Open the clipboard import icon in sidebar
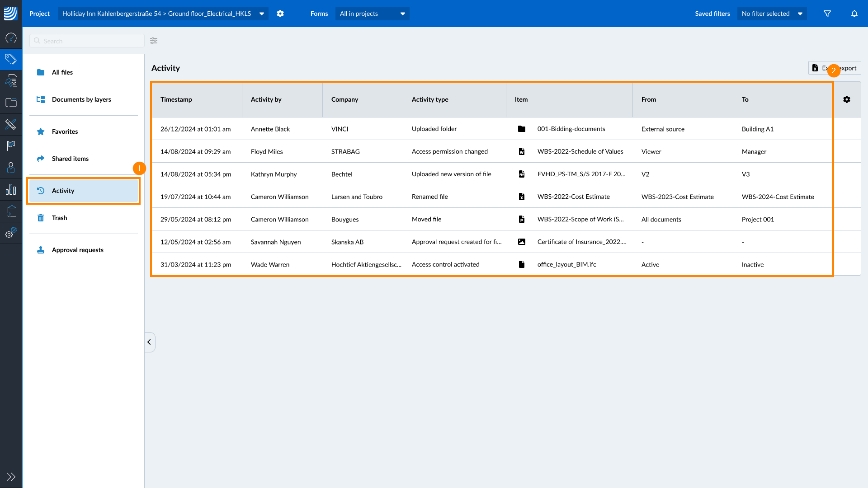This screenshot has height=488, width=868. coord(11,211)
